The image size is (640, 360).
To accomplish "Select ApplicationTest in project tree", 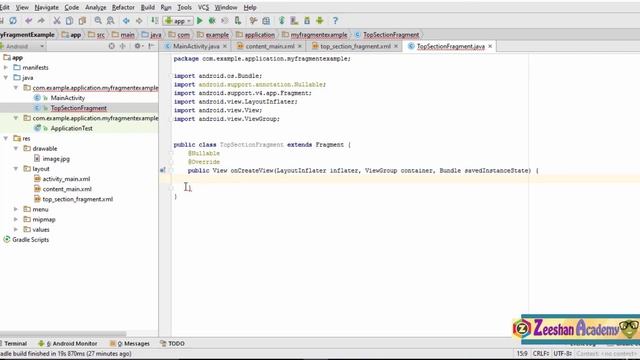I will pyautogui.click(x=71, y=128).
